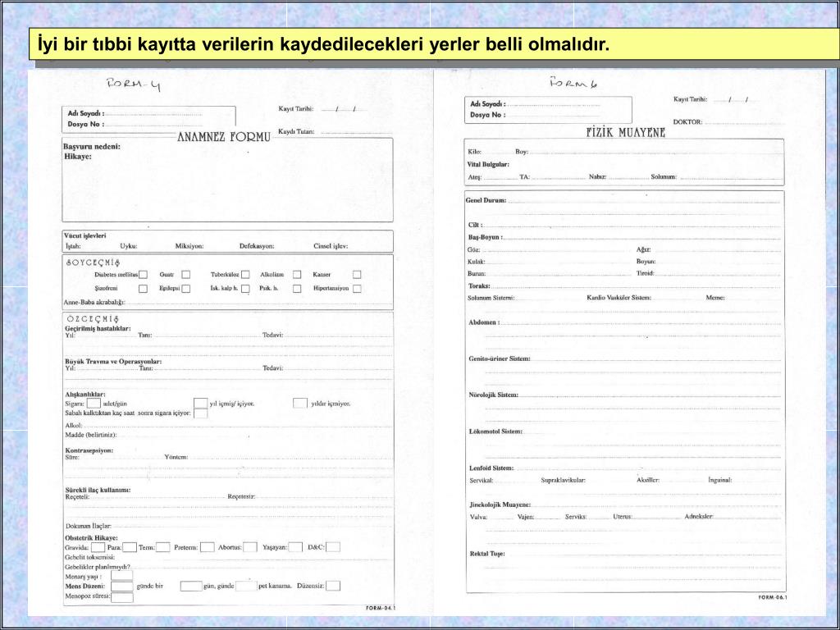
Task: Click the 'Kontrasepsiyon:' label
Action: (x=89, y=450)
